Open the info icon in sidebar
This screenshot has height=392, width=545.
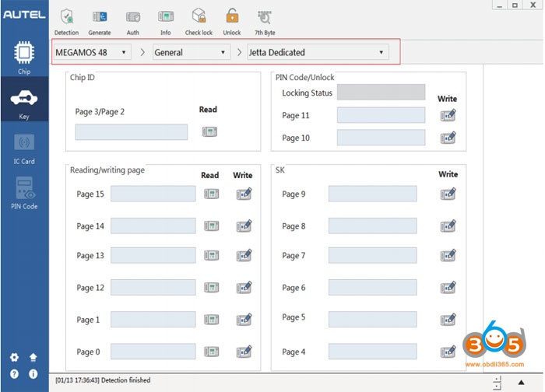(x=33, y=374)
